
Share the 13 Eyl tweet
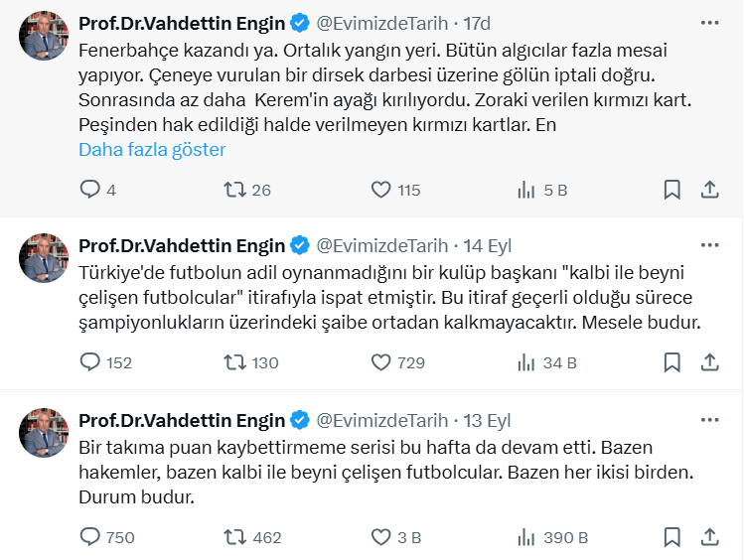710,537
